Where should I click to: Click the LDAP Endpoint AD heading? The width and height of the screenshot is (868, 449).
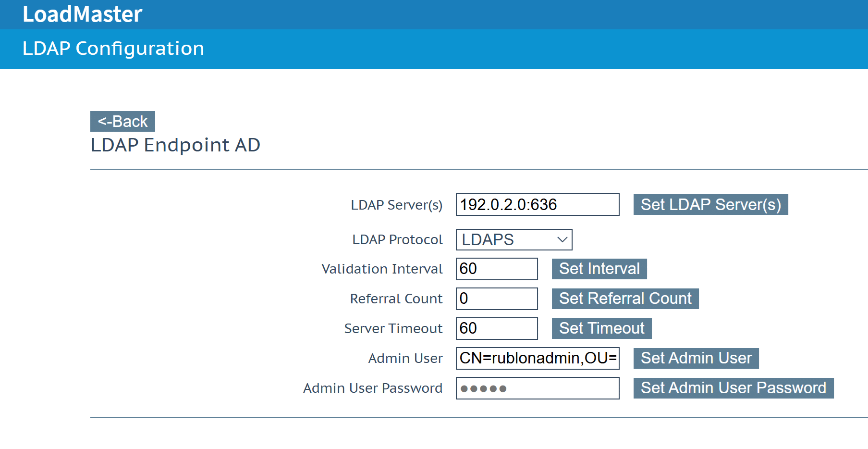coord(175,145)
